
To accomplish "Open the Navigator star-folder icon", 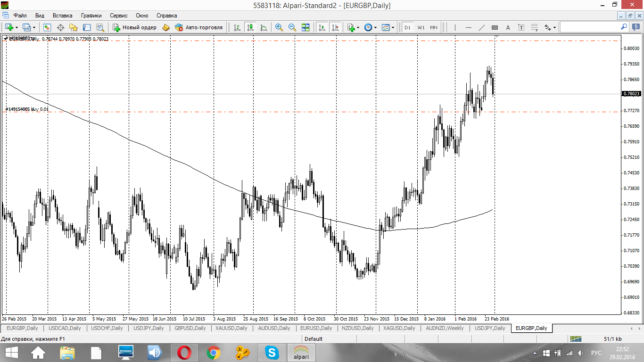I will 74,27.
